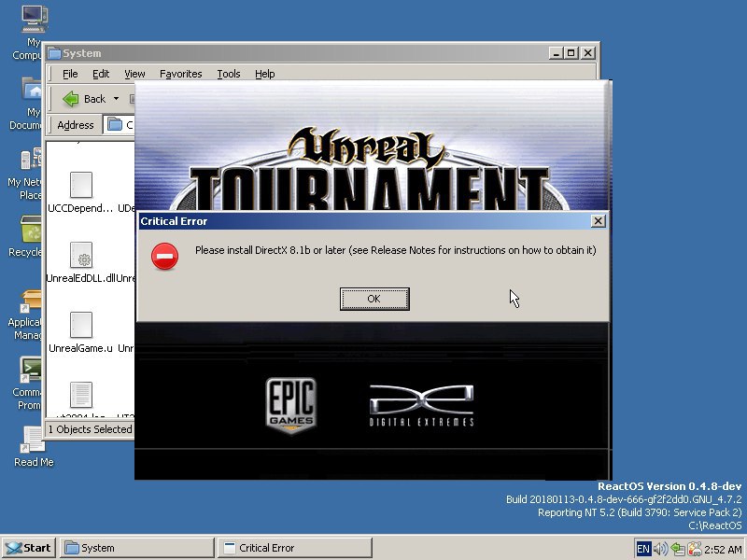Viewport: 747px width, 560px height.
Task: Click the 2:52 AM clock
Action: point(723,549)
